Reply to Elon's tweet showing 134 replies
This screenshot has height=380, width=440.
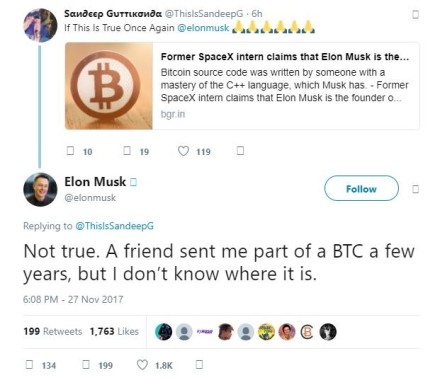[29, 364]
